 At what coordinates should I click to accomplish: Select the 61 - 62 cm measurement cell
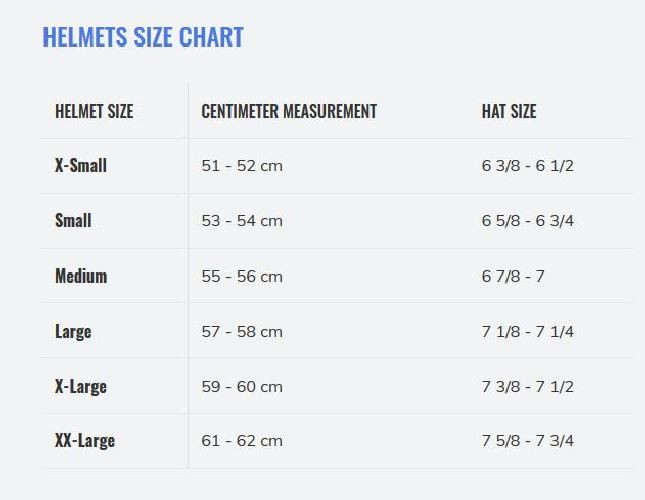(x=242, y=441)
